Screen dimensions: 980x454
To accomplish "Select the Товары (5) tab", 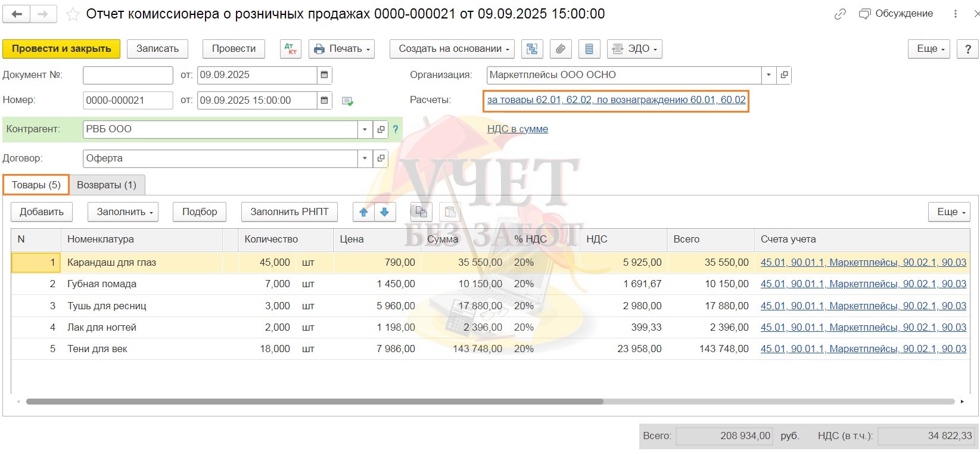I will pyautogui.click(x=36, y=185).
